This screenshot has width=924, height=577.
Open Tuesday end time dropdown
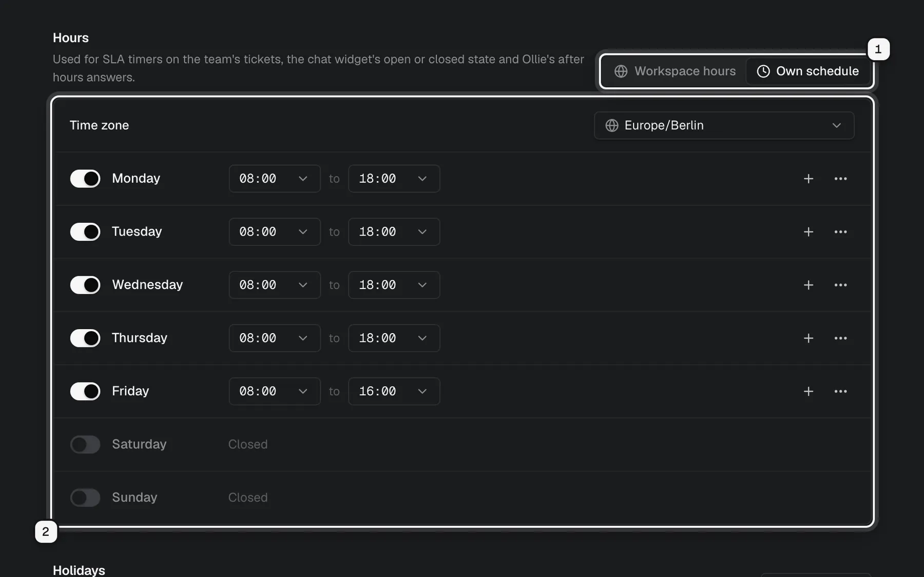[x=394, y=232]
